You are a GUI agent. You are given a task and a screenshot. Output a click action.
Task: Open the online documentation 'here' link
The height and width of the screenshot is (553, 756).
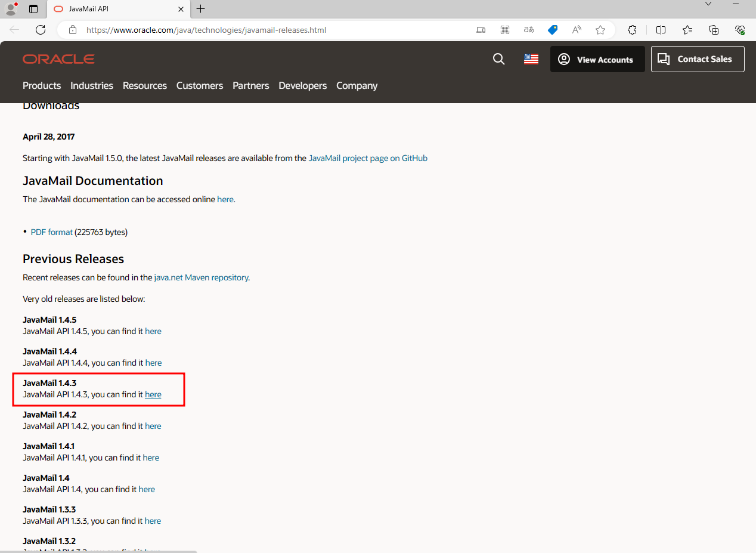tap(225, 199)
